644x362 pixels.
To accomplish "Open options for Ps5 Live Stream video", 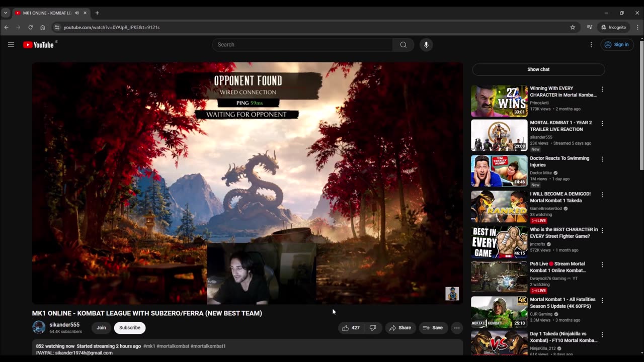I will tap(602, 265).
